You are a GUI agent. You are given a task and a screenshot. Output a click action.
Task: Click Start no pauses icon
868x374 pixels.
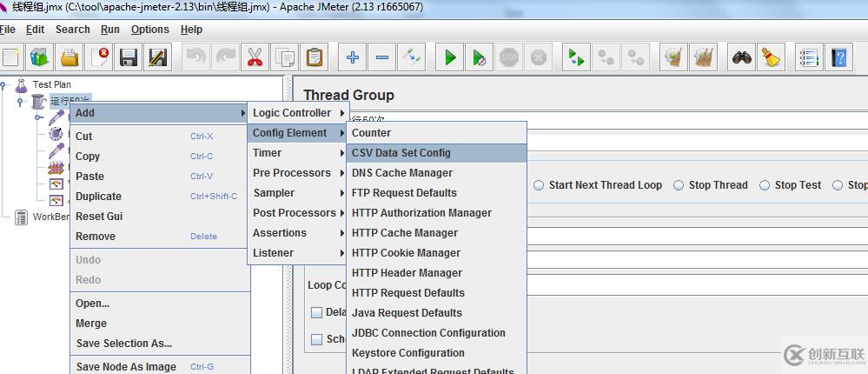479,57
